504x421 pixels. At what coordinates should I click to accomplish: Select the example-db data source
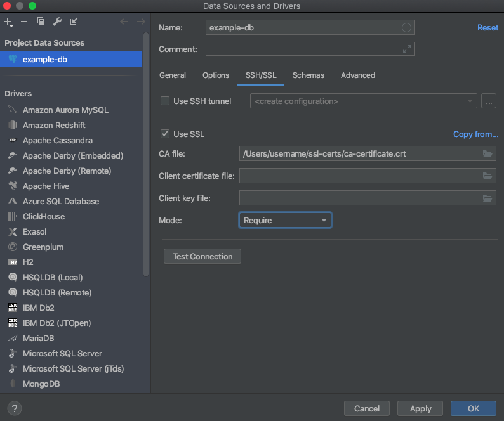click(x=70, y=59)
